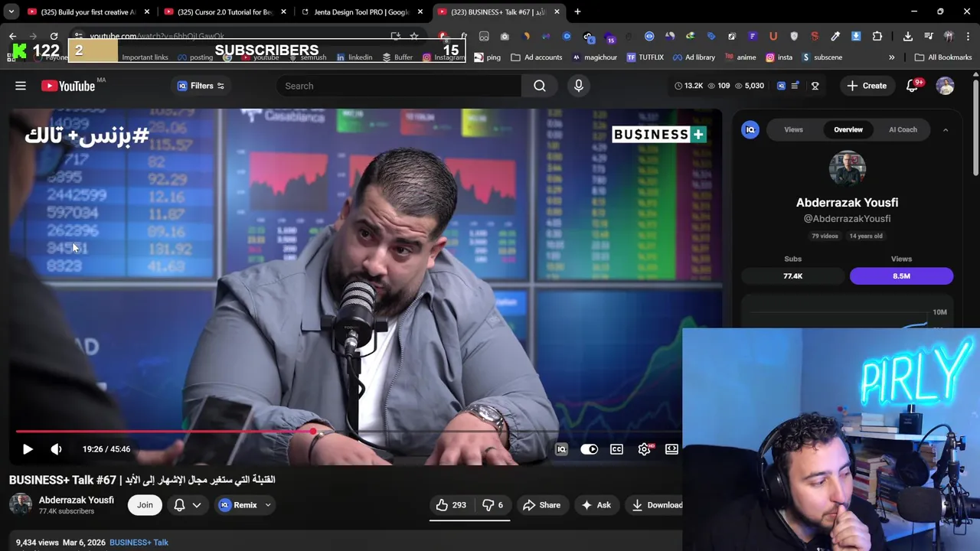The image size is (980, 551).
Task: Like the video (293 likes)
Action: 450,505
